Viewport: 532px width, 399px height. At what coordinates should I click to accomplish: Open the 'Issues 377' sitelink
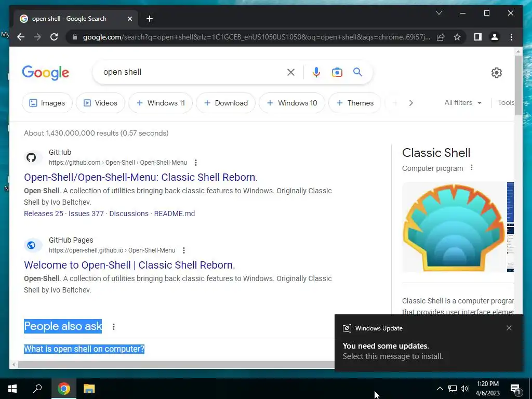[x=86, y=214]
